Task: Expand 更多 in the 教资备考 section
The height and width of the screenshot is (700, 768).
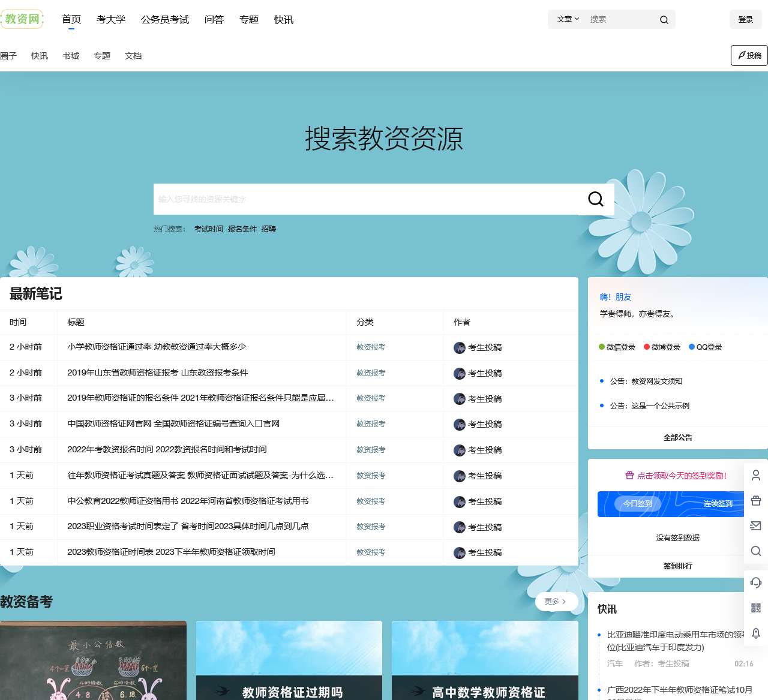Action: (x=556, y=602)
